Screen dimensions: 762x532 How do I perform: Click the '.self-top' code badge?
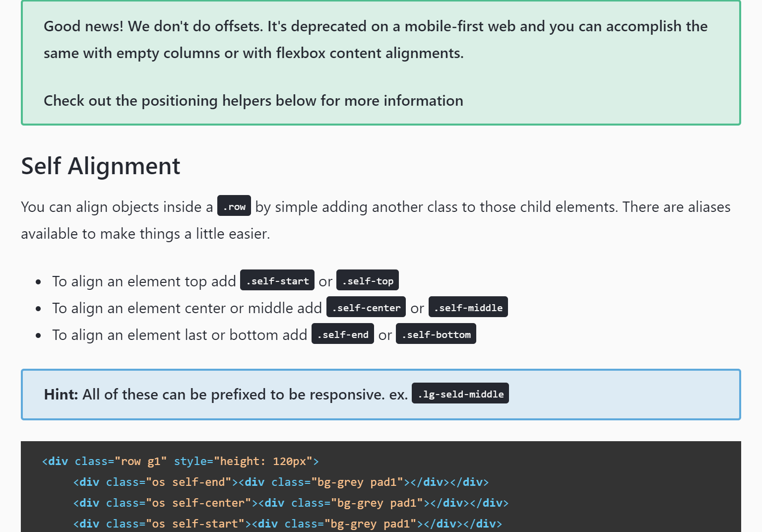[368, 280]
